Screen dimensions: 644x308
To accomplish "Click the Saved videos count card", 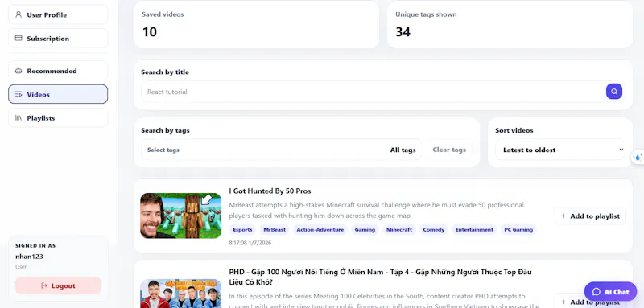I will click(256, 25).
